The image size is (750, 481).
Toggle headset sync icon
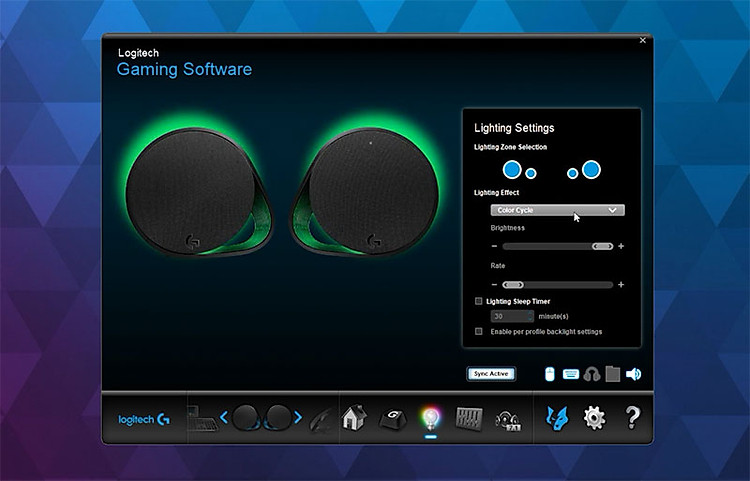(x=592, y=374)
